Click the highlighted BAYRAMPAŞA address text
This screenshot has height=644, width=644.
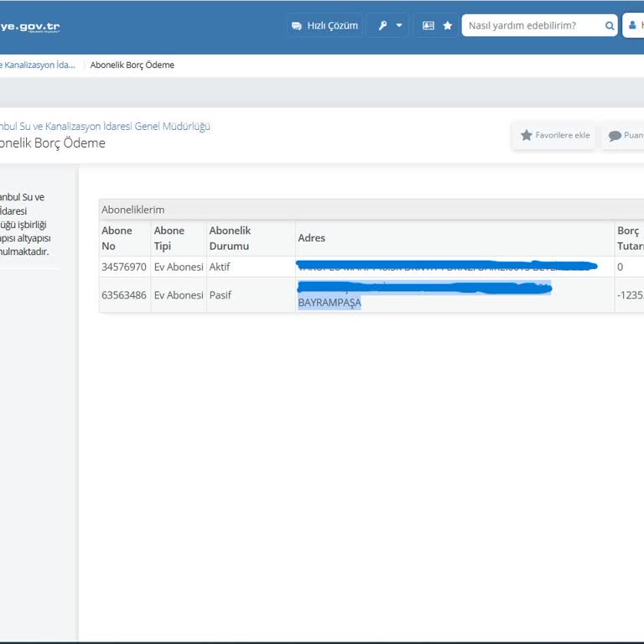[330, 303]
